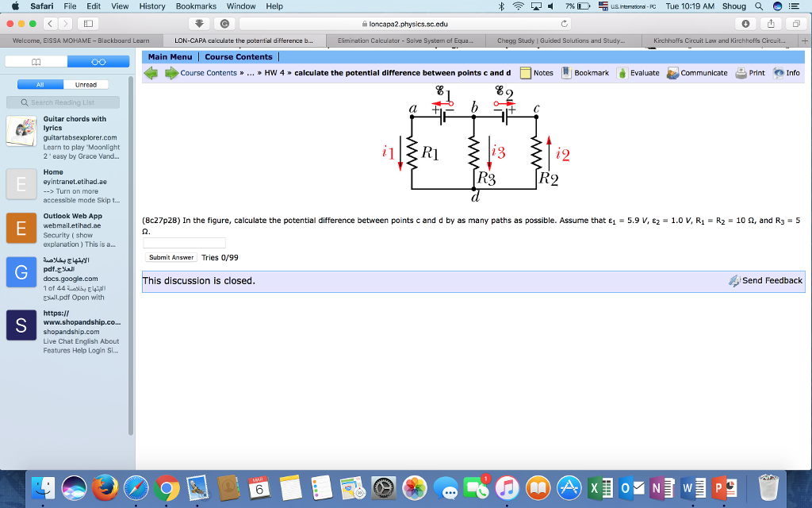Click the answer input field
Screen dimensions: 812x508
[184, 243]
